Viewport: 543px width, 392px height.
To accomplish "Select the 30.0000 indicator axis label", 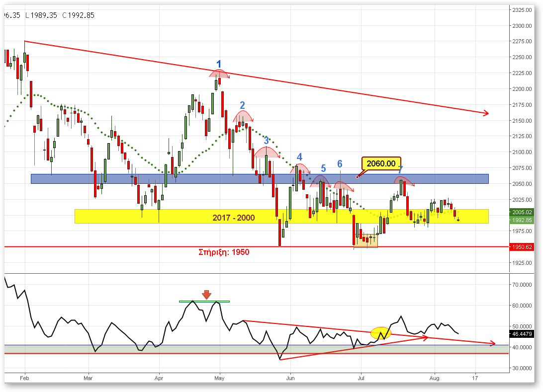I will tap(522, 368).
